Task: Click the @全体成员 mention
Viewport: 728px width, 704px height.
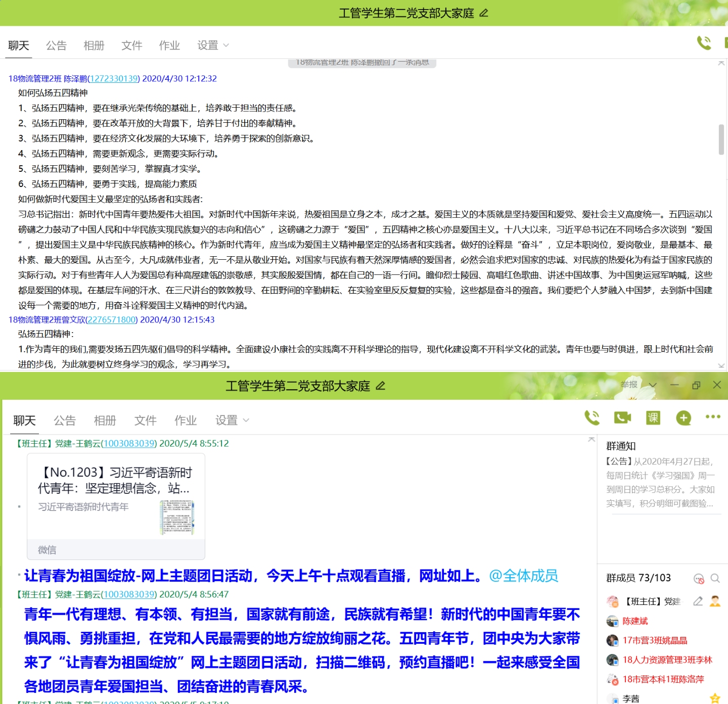Action: 523,576
